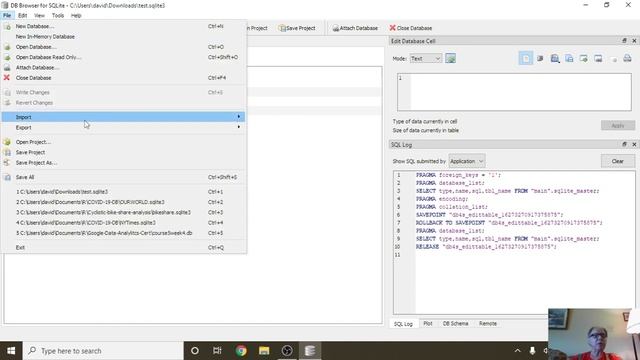Click the print icon in Edit Database Cell
This screenshot has width=640, height=360.
tap(627, 59)
